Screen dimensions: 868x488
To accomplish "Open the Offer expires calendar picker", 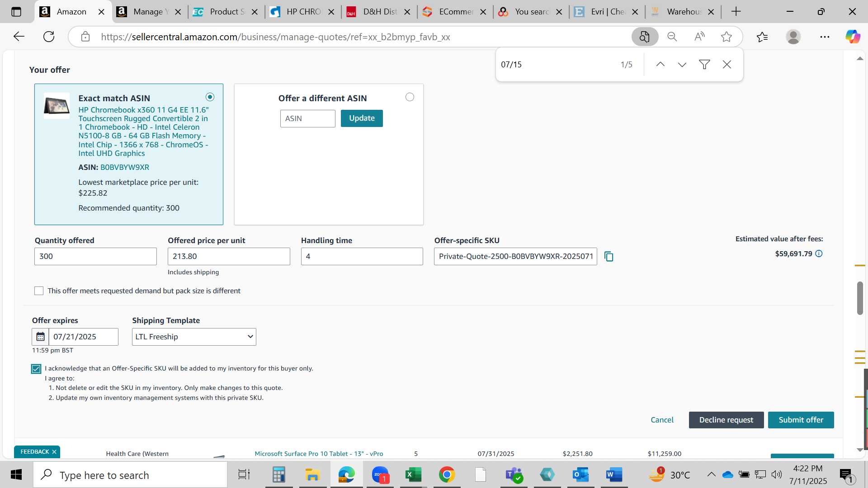I will [40, 337].
